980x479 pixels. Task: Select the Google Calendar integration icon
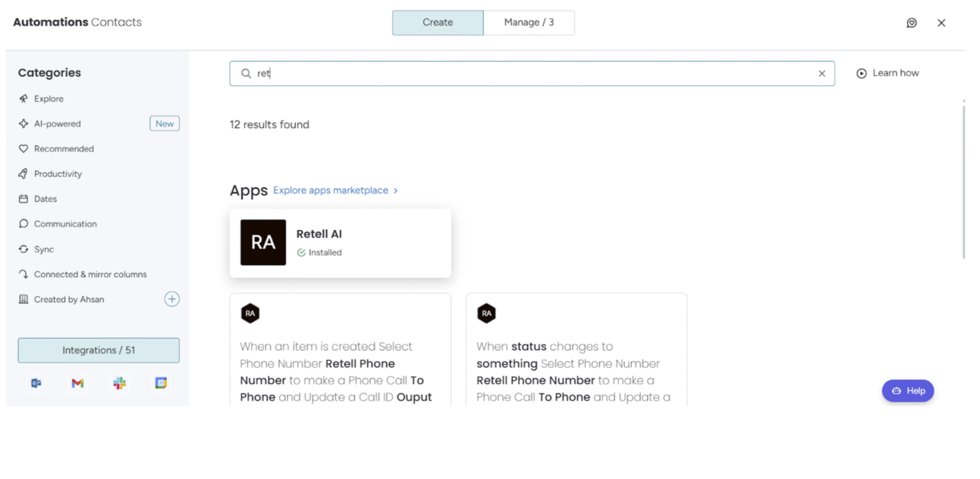click(161, 383)
